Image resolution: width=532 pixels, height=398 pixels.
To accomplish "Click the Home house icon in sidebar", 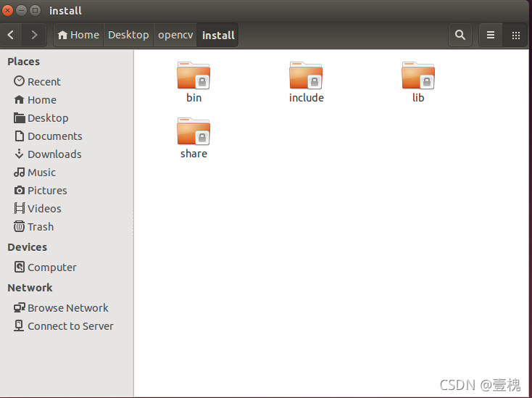I will coord(19,99).
